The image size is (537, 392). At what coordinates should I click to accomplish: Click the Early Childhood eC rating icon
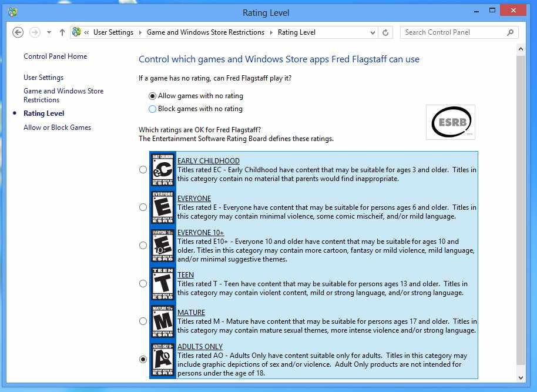point(163,170)
